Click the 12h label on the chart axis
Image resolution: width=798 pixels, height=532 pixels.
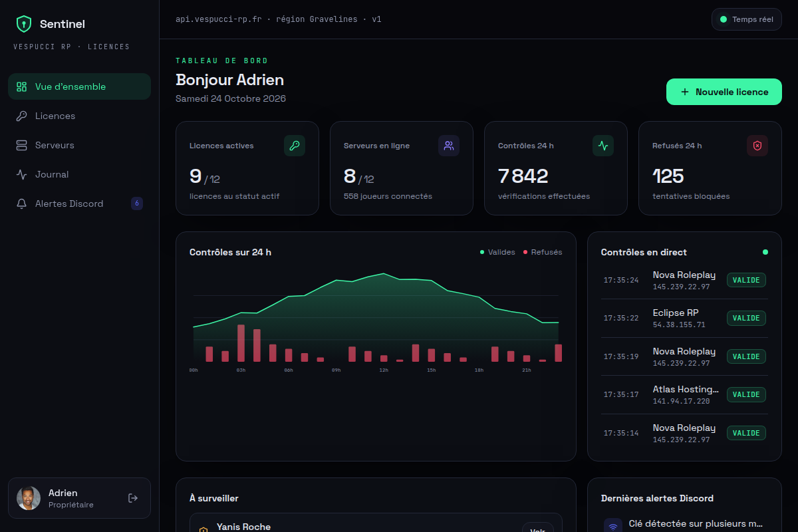(384, 370)
